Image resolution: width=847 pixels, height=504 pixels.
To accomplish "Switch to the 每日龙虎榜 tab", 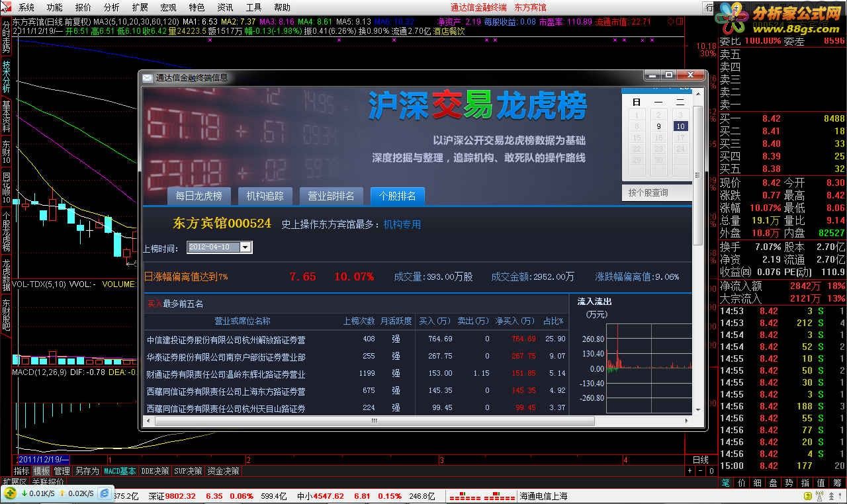I will pyautogui.click(x=199, y=196).
